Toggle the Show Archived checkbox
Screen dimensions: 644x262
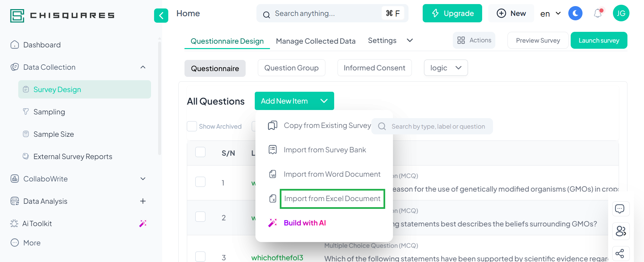192,126
